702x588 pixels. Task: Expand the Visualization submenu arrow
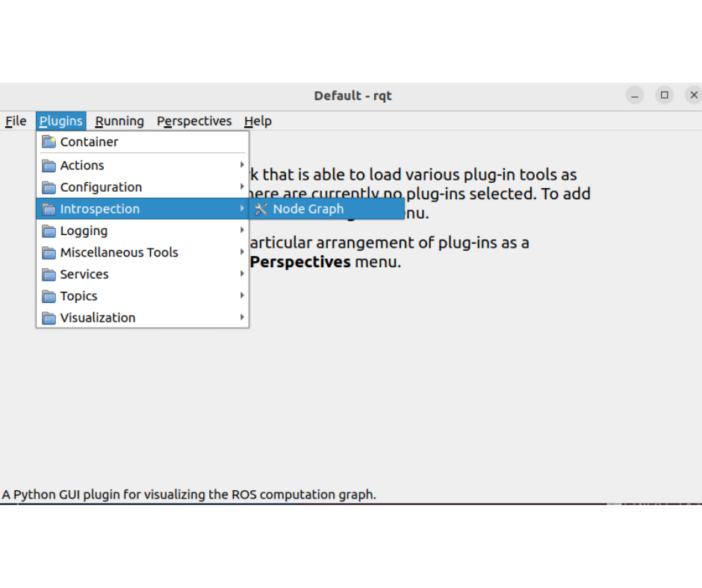(241, 317)
